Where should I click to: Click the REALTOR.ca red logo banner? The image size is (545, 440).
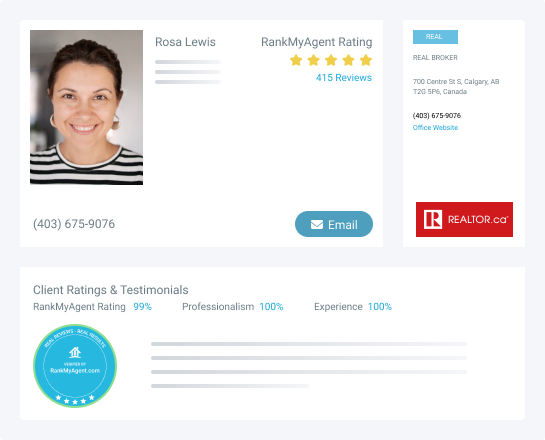(x=464, y=219)
